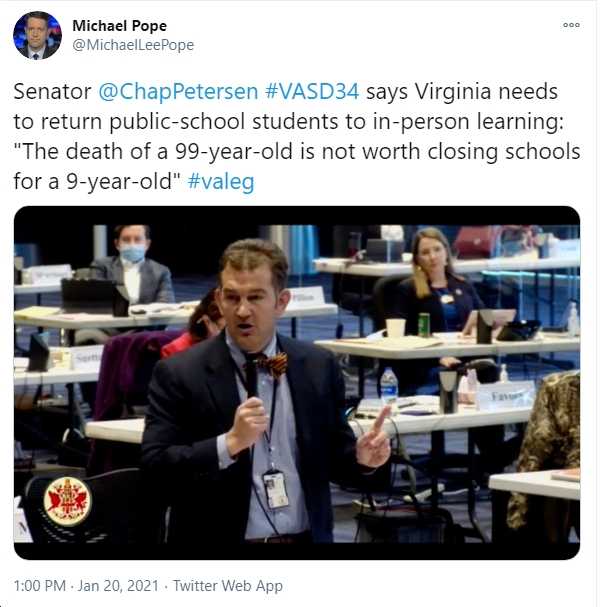Click the water bottle on the table
This screenshot has width=609, height=607.
coord(388,386)
